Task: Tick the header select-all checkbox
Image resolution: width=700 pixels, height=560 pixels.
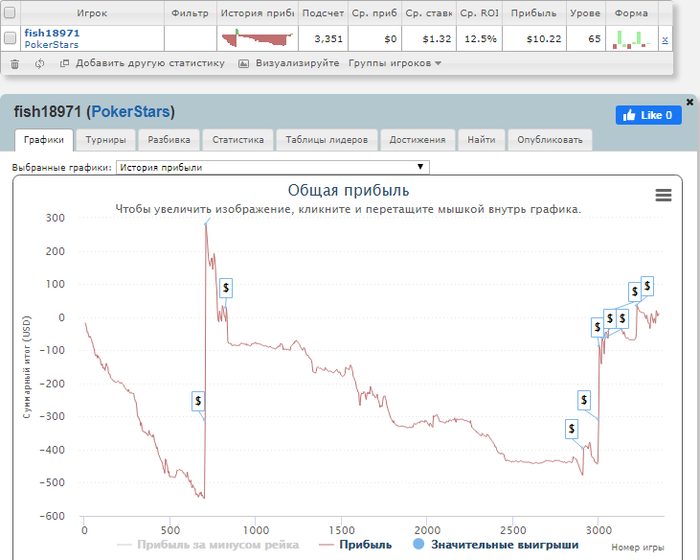Action: (x=9, y=13)
